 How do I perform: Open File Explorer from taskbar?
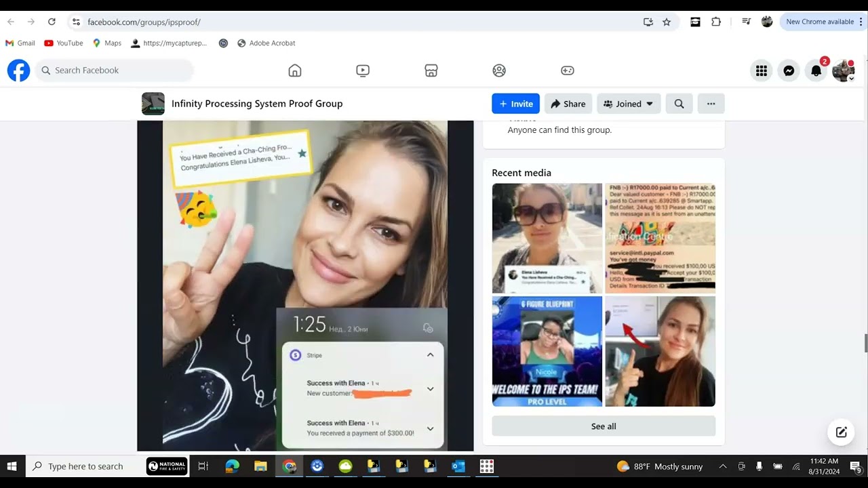(260, 466)
